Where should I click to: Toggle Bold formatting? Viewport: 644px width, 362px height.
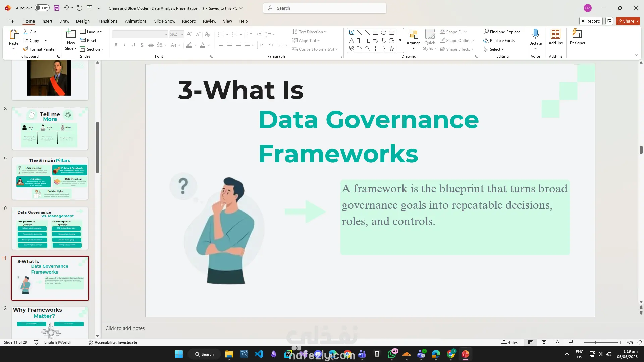pyautogui.click(x=116, y=45)
